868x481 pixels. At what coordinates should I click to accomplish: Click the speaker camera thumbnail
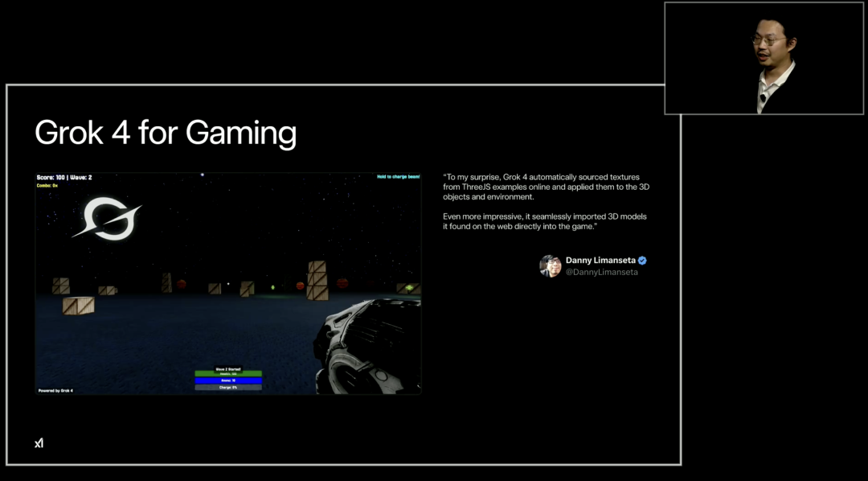coord(764,58)
